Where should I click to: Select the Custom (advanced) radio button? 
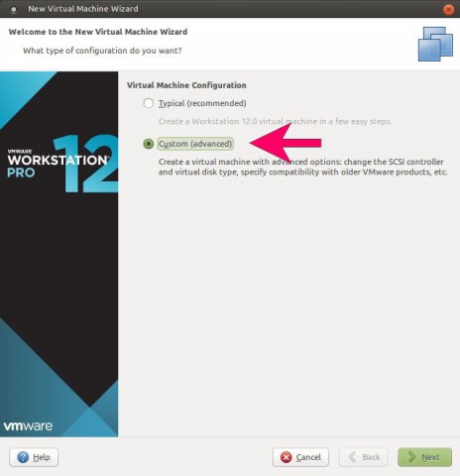149,144
